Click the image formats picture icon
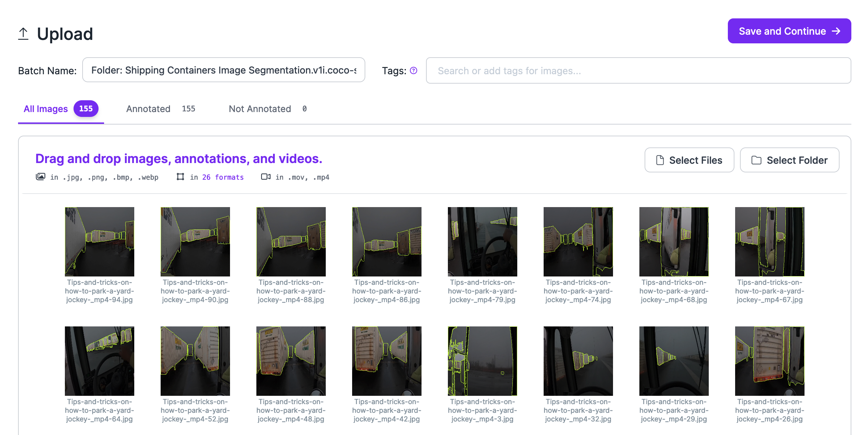 [x=41, y=177]
